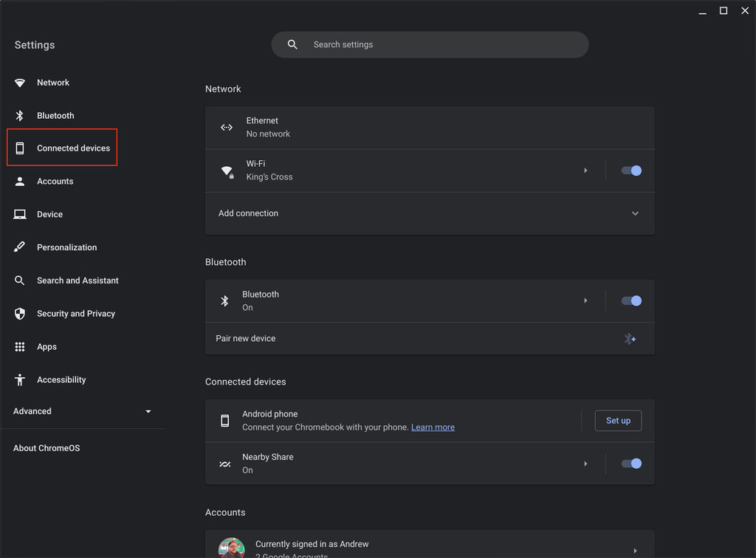Go to About ChromeOS
Screen dimensions: 756x558
click(x=47, y=448)
